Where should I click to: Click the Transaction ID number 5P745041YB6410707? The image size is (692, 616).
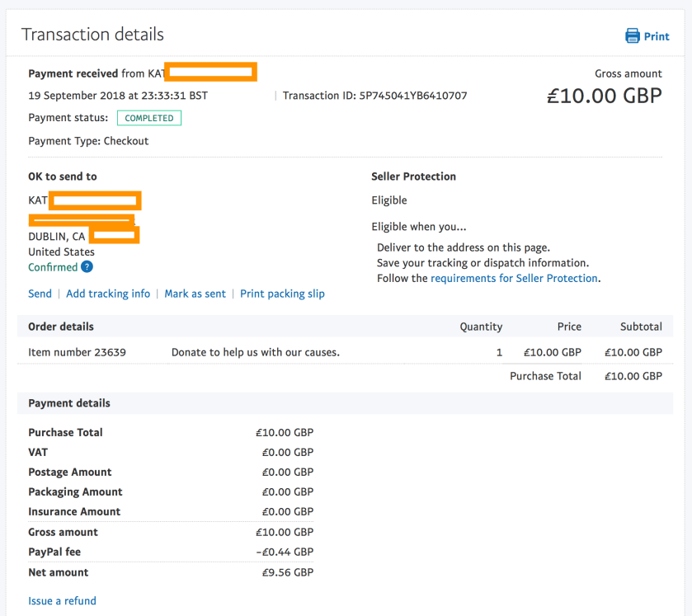(x=412, y=96)
